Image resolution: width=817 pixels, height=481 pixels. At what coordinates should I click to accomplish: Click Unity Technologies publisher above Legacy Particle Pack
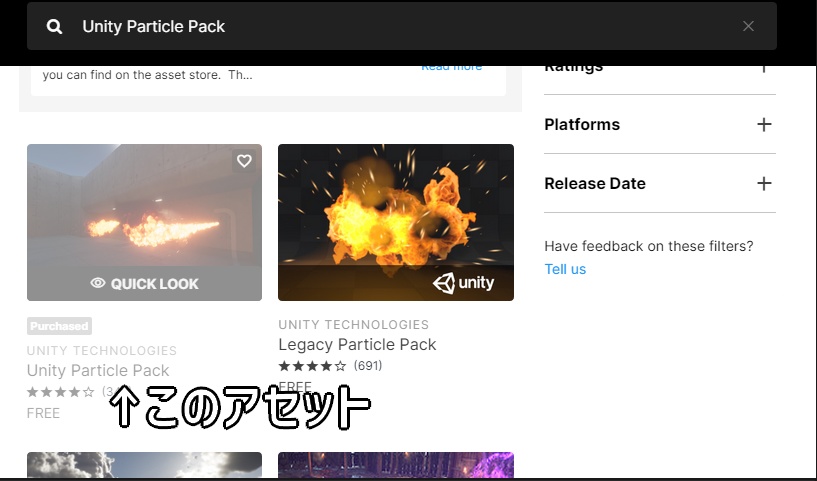354,325
